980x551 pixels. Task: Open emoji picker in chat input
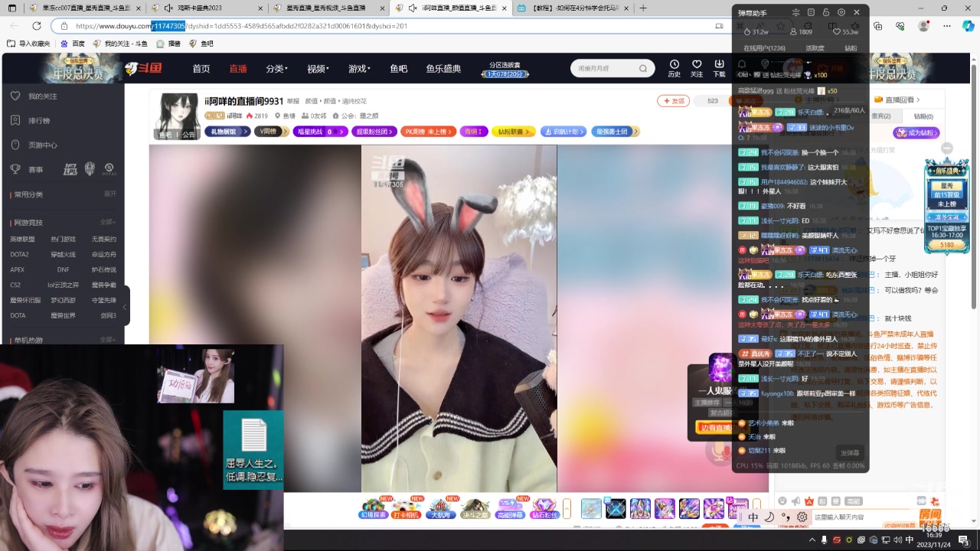click(782, 501)
